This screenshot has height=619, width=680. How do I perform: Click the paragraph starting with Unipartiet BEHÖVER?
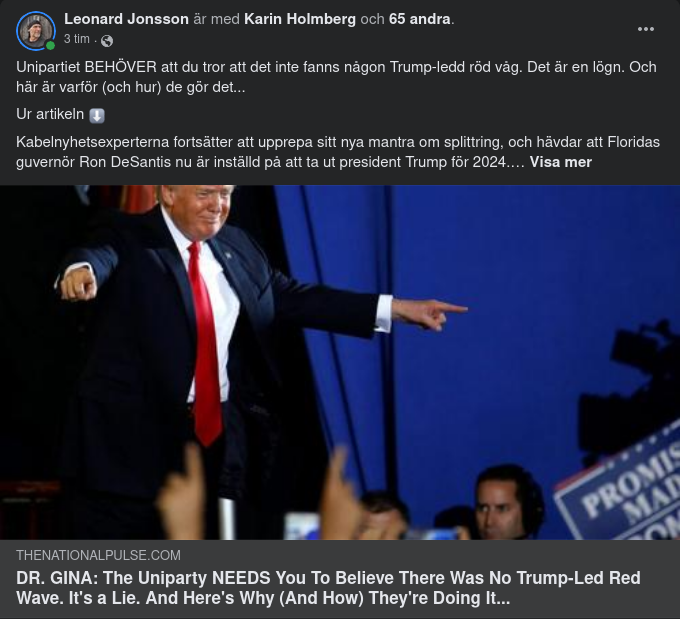point(337,77)
